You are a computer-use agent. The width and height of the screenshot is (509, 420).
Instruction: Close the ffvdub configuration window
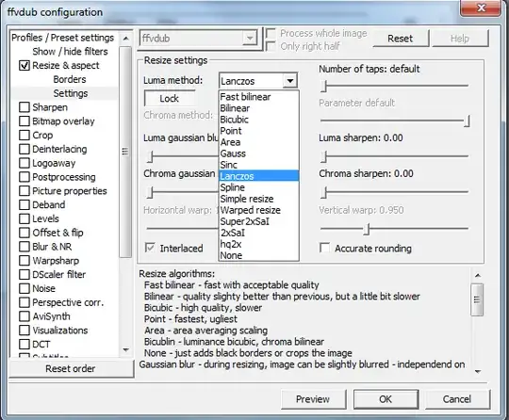[481, 8]
